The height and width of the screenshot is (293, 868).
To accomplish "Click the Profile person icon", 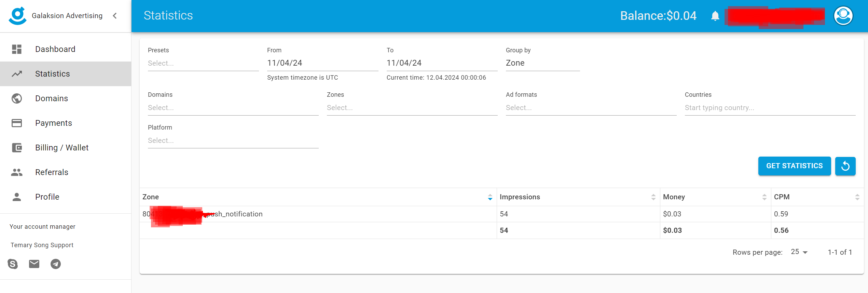I will pos(17,197).
